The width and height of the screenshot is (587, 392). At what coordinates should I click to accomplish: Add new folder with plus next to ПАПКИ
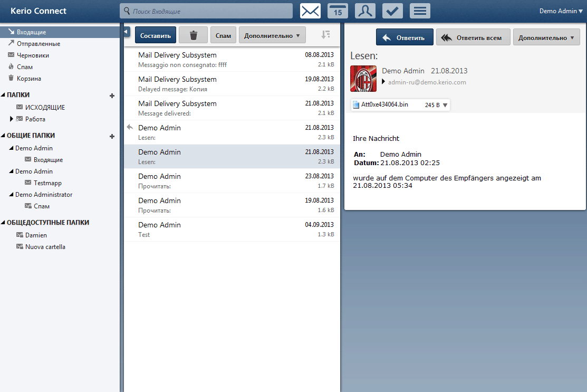(112, 95)
